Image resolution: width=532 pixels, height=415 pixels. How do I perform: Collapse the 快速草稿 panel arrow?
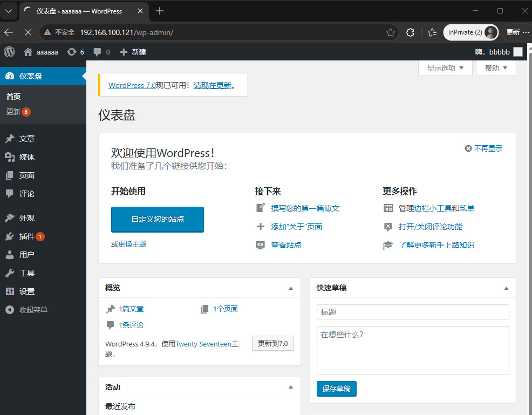click(x=506, y=288)
